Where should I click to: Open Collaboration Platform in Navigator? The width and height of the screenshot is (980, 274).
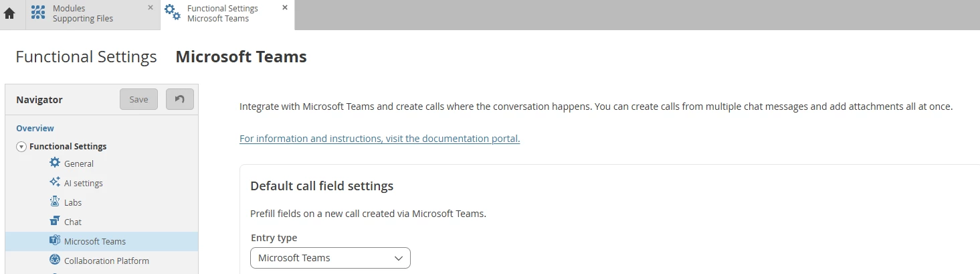[x=106, y=261]
